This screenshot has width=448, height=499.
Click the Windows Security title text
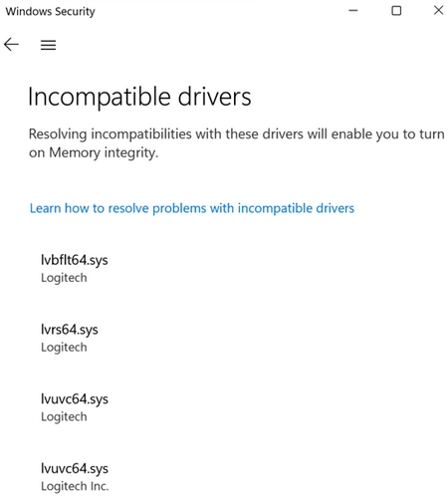coord(50,11)
